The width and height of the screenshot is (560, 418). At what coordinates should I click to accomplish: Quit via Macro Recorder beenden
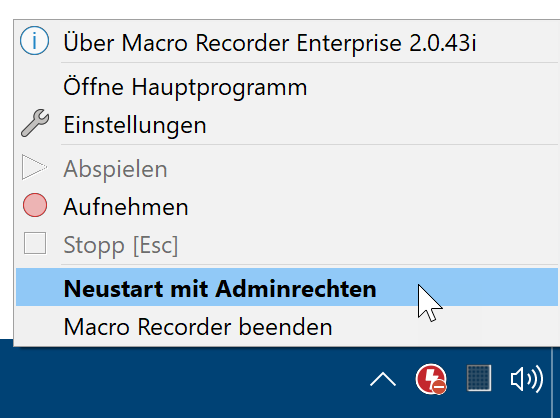(x=286, y=327)
